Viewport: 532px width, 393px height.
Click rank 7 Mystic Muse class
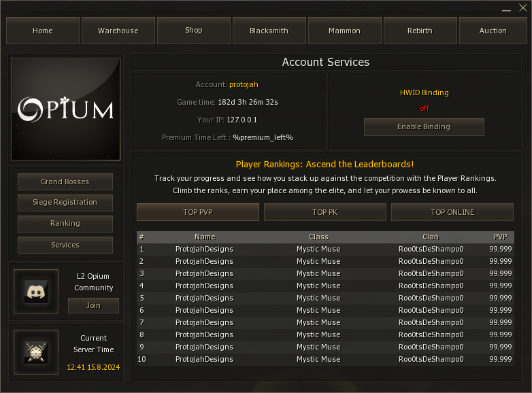318,322
